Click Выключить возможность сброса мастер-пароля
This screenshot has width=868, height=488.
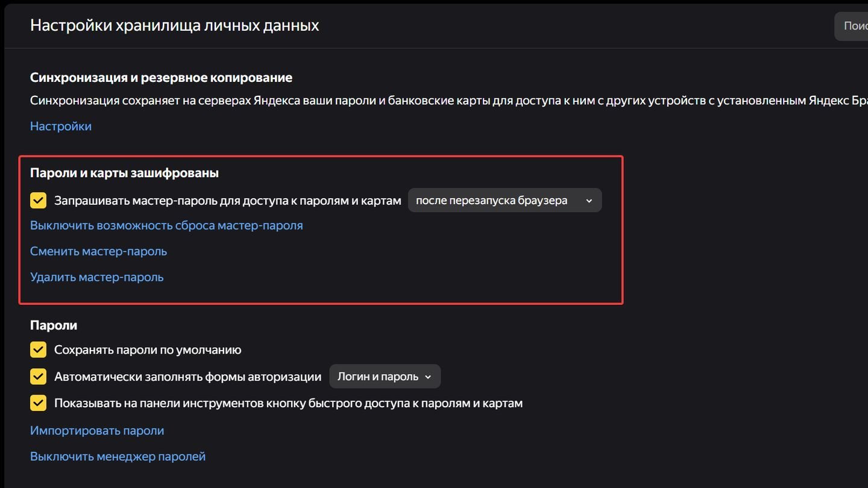(166, 225)
